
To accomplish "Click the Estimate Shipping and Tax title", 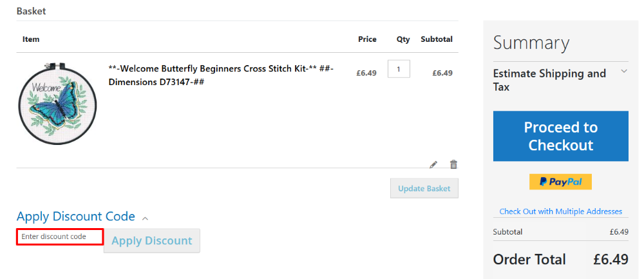I will tap(549, 80).
